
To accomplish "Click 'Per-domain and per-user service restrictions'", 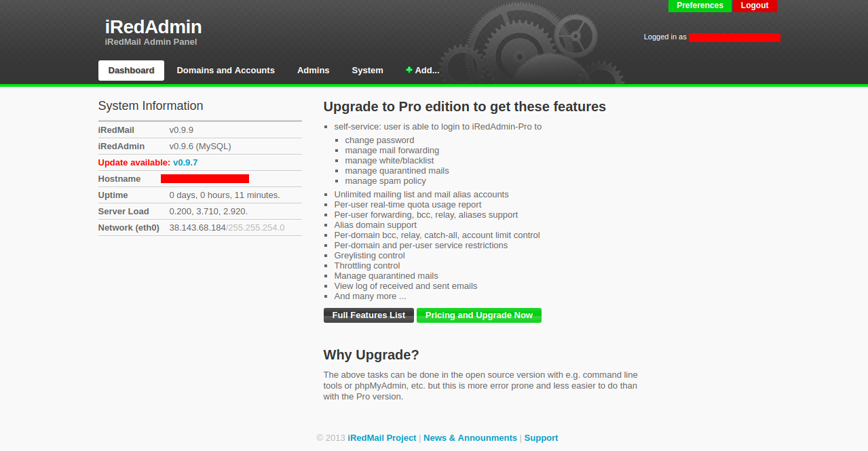I will pyautogui.click(x=421, y=246).
